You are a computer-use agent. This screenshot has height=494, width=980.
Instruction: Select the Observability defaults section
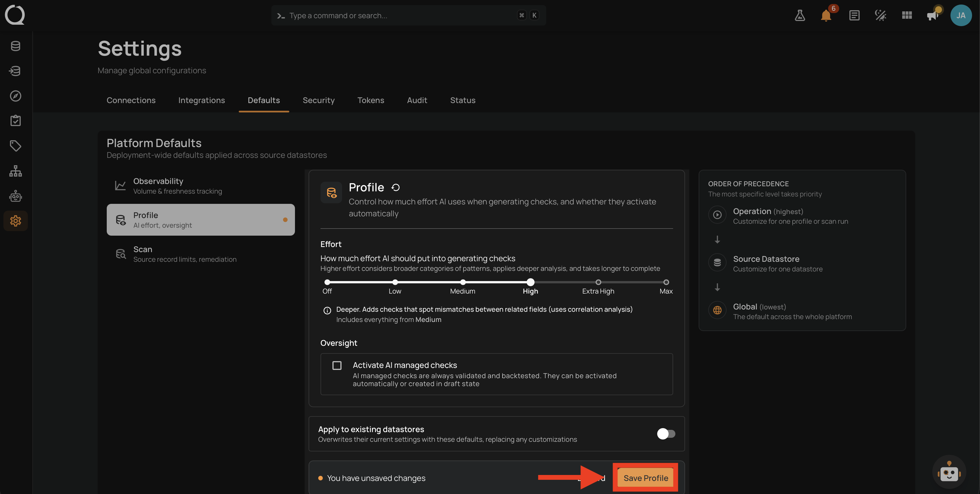coord(200,186)
